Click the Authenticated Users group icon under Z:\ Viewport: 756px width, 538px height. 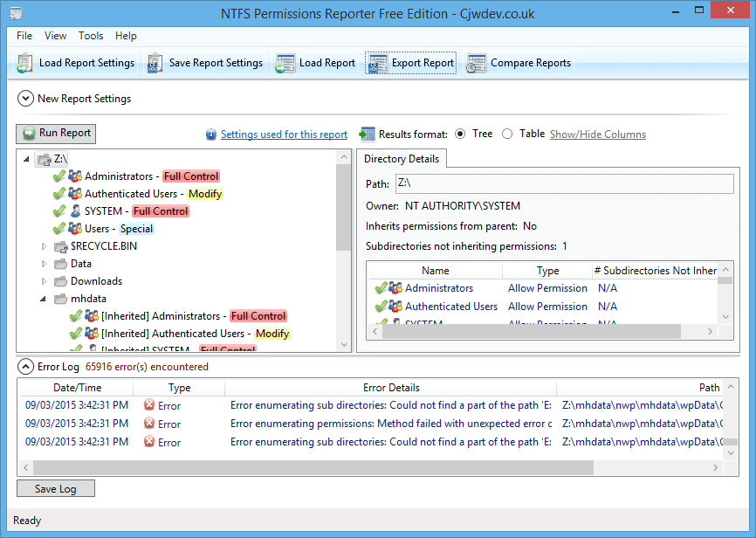(75, 194)
